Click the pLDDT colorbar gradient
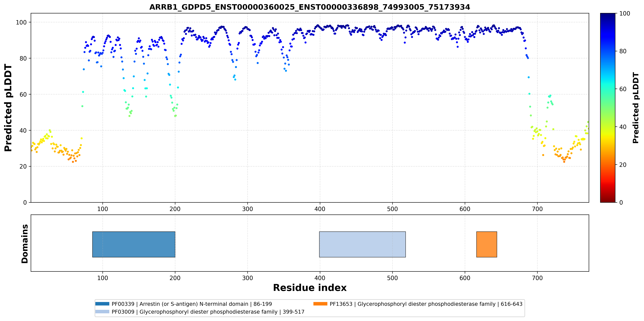This screenshot has height=321, width=644. coord(608,108)
